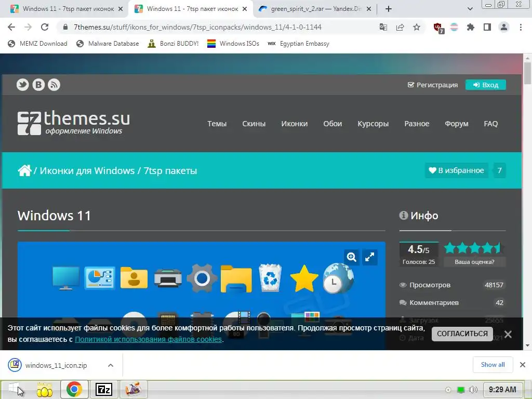The image size is (532, 399).
Task: Close the downloads bar
Action: coord(523,365)
